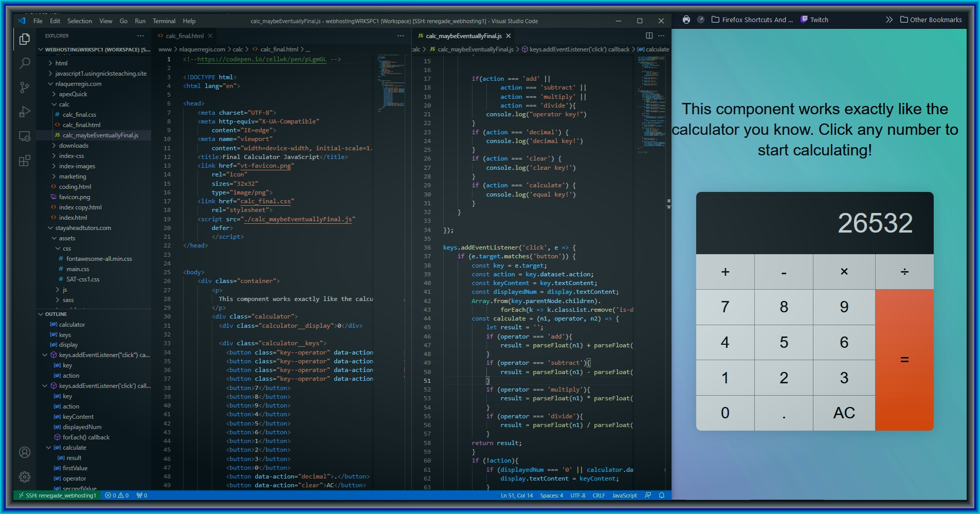
Task: Switch to the calc_final.html tab
Action: tap(185, 36)
